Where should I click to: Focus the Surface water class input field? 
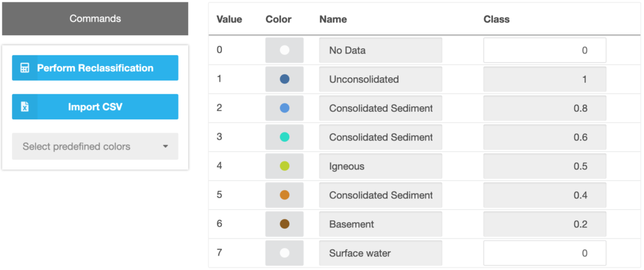click(545, 253)
